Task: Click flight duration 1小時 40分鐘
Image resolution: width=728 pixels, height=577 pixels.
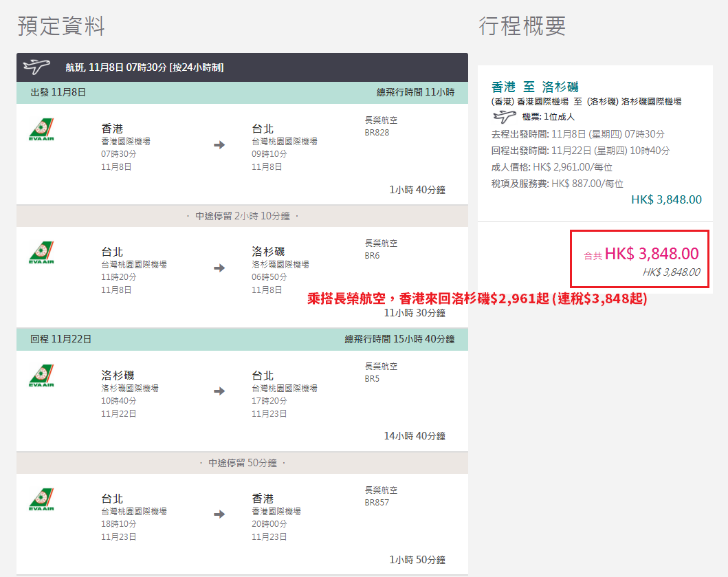Action: [x=417, y=190]
